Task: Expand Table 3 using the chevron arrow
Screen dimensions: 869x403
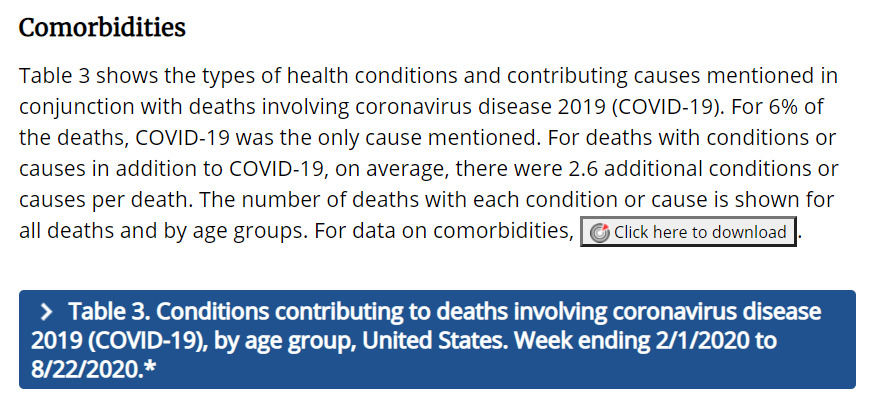Action: point(48,313)
